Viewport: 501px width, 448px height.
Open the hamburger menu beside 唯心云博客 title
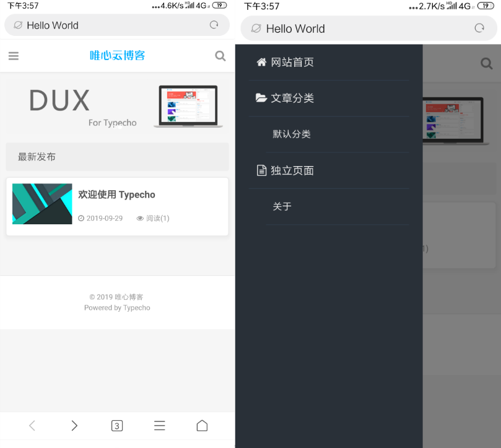tap(14, 56)
